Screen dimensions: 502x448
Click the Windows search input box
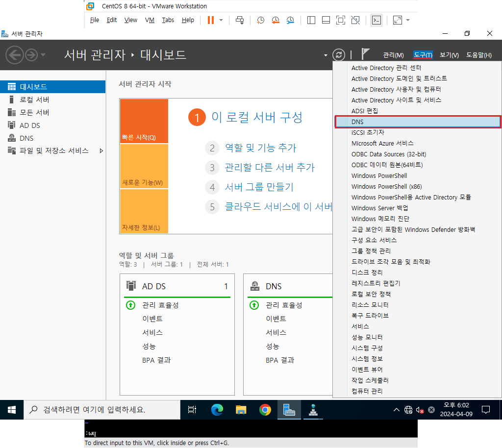[x=102, y=410]
